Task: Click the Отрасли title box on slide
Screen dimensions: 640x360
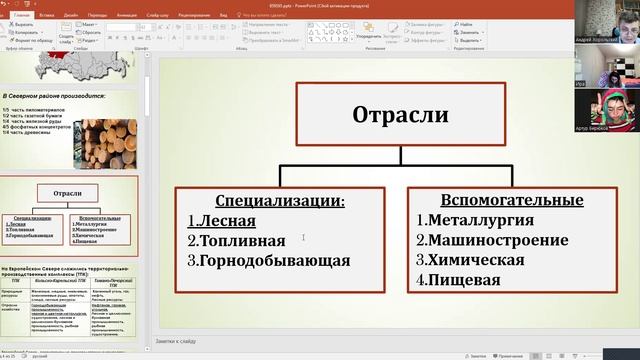Action: coord(401,114)
